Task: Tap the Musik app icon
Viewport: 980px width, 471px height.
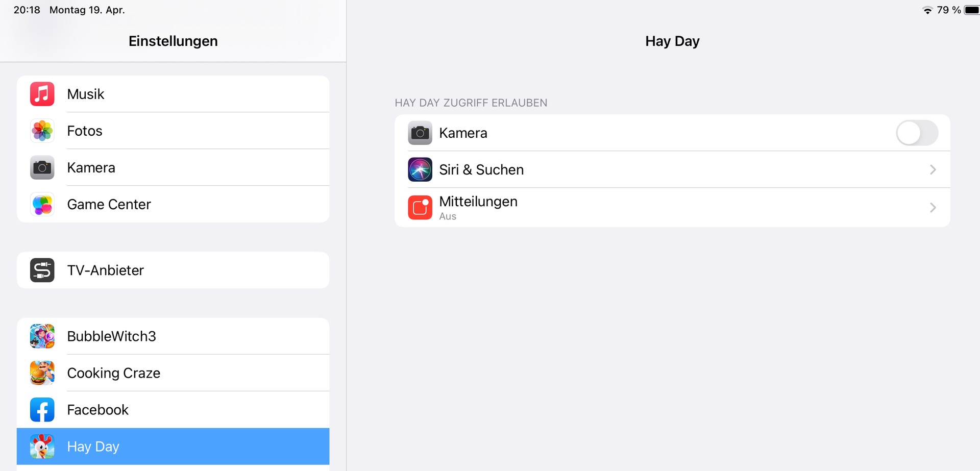Action: coord(42,94)
